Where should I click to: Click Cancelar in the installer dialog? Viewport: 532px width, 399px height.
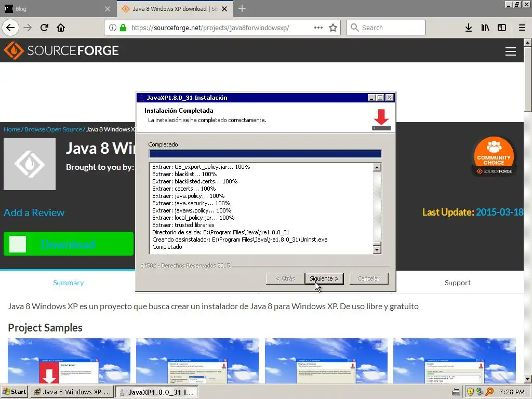click(x=369, y=278)
